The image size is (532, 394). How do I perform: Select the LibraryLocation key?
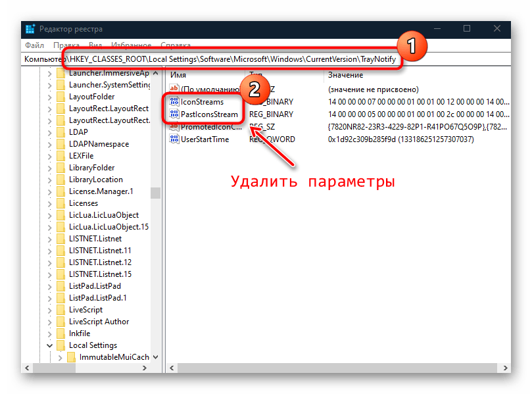click(95, 180)
